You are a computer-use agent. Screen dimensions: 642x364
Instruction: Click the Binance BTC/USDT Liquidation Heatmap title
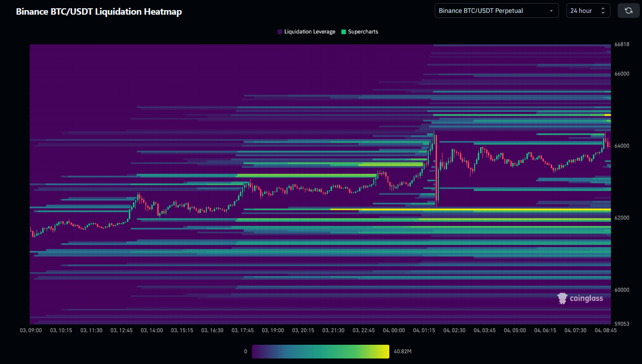pos(99,11)
